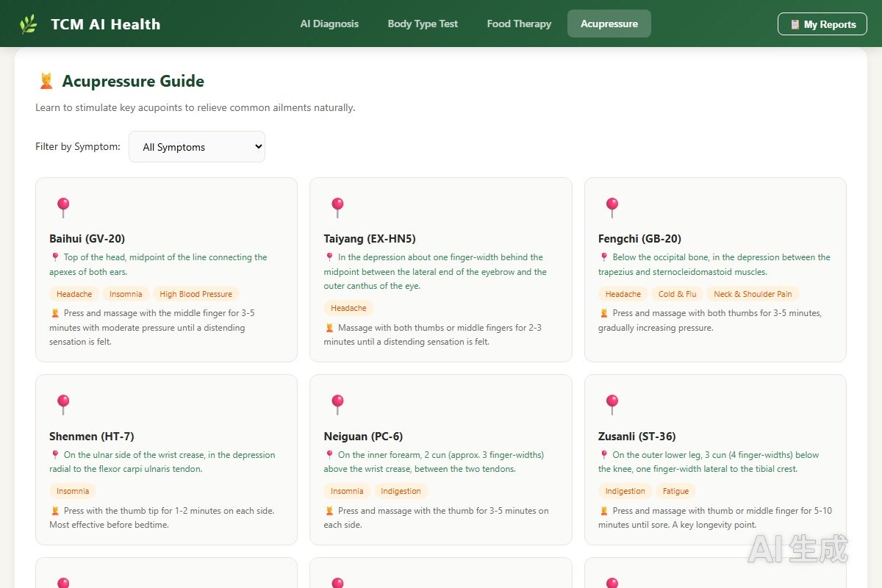Click small location pin before Fengchi location text
Screen dimensions: 882x588
[603, 257]
